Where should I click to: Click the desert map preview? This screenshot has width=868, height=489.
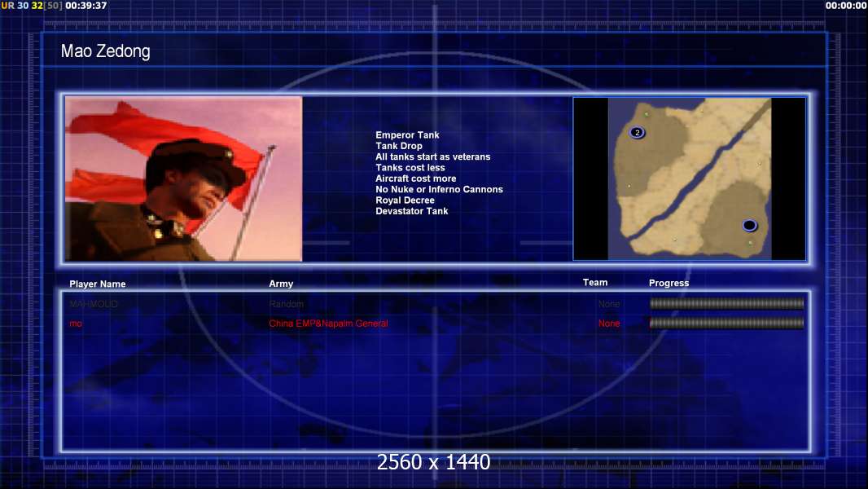(x=689, y=178)
